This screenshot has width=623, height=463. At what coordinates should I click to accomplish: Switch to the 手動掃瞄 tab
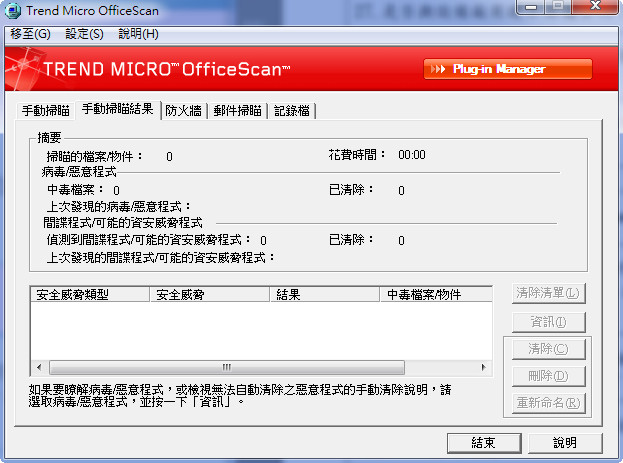(x=46, y=111)
